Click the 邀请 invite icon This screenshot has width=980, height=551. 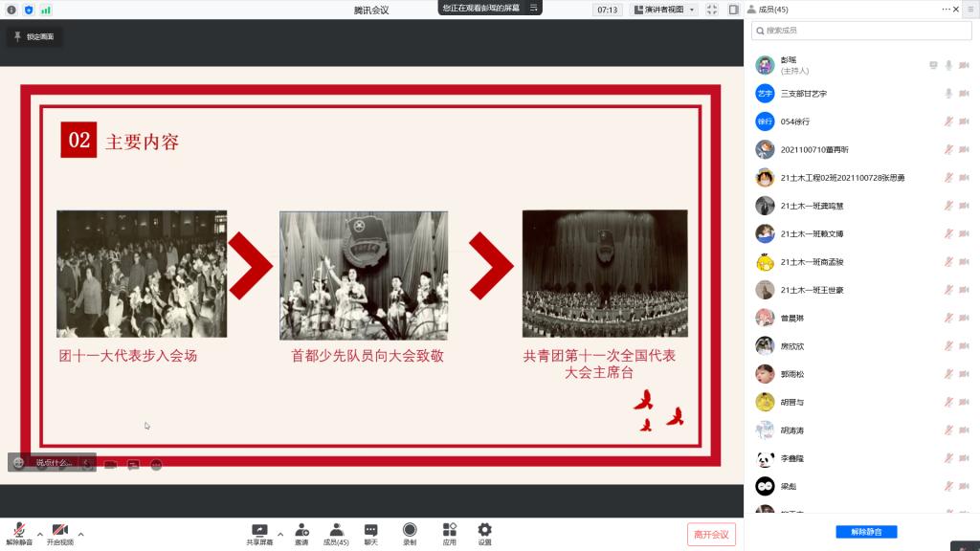tap(301, 531)
